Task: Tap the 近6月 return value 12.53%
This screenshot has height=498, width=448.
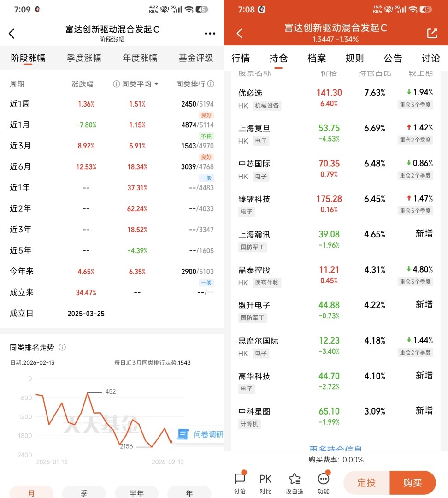Action: click(x=86, y=167)
